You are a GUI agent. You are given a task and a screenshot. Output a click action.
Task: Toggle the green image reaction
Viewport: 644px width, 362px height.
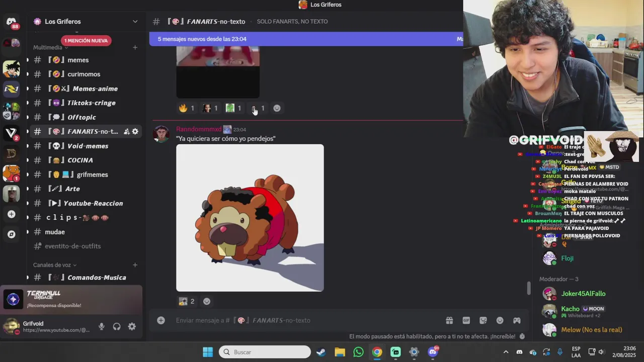point(233,108)
